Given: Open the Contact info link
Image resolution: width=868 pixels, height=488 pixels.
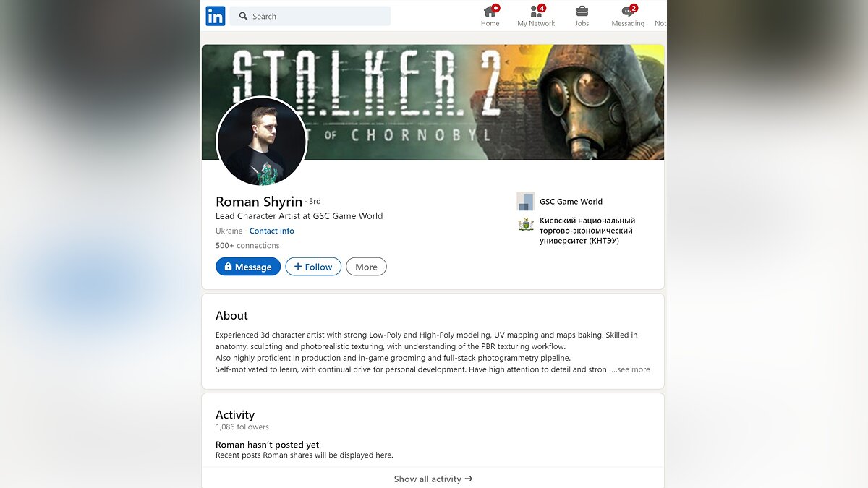Looking at the screenshot, I should 272,231.
